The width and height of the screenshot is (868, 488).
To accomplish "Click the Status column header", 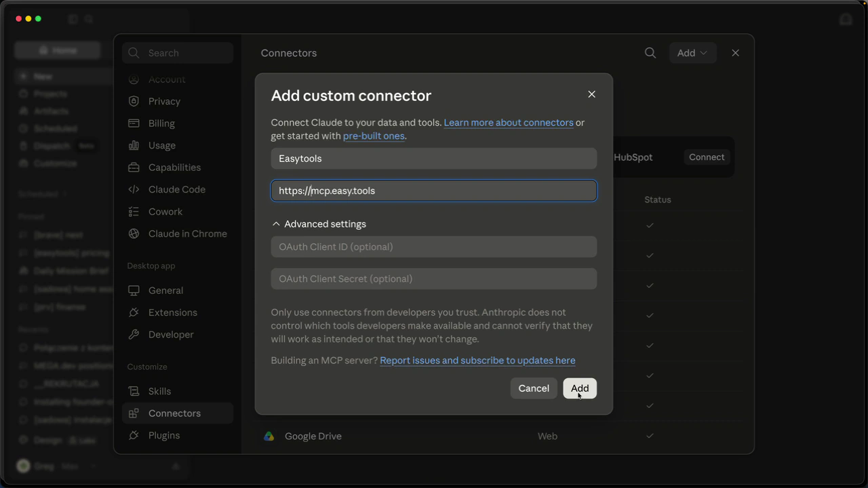I will coord(658,200).
